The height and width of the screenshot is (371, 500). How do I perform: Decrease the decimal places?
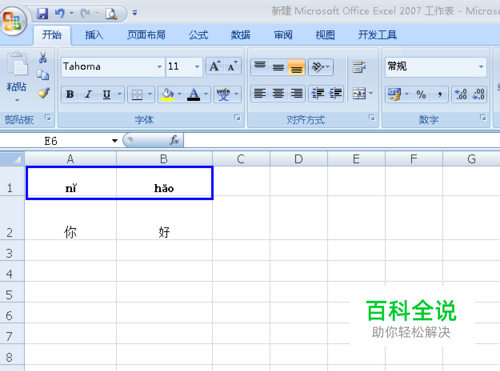coord(478,94)
